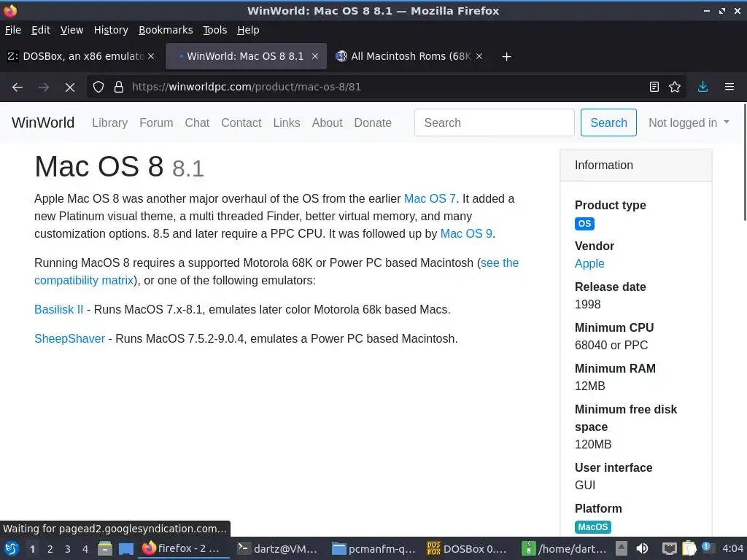Viewport: 747px width, 560px height.
Task: Open the Library nav link
Action: (x=109, y=122)
